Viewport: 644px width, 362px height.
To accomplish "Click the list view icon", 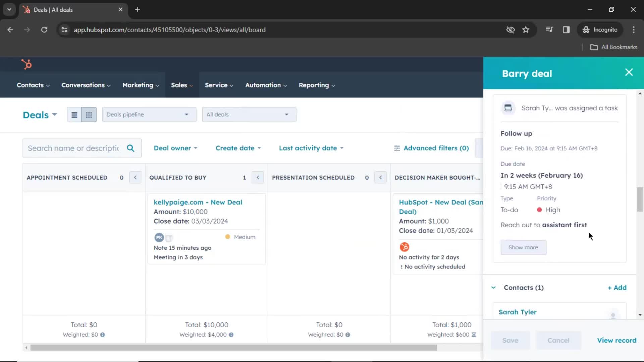I will tap(74, 115).
